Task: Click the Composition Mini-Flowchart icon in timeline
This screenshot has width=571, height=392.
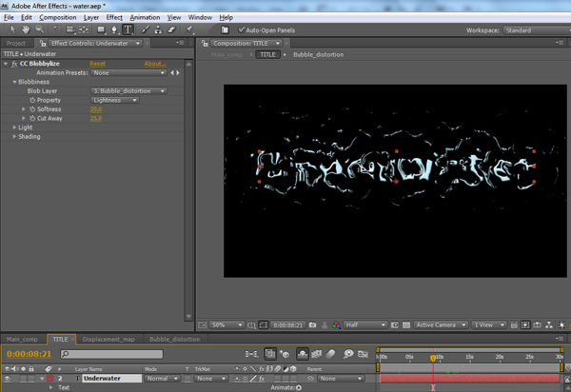Action: click(251, 354)
